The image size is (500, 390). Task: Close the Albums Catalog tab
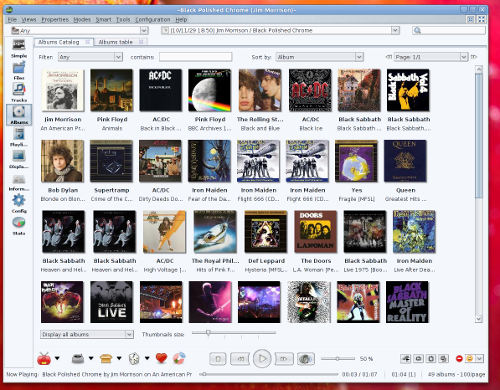click(87, 42)
